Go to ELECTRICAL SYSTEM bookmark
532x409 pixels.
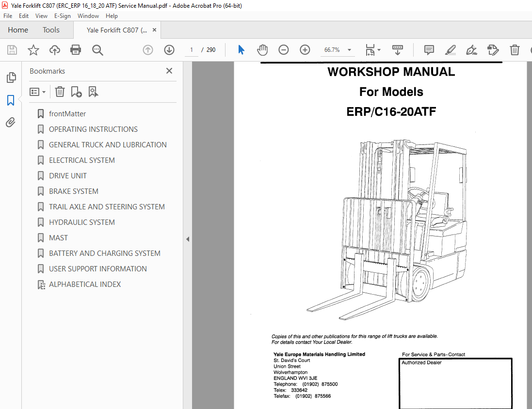click(82, 160)
